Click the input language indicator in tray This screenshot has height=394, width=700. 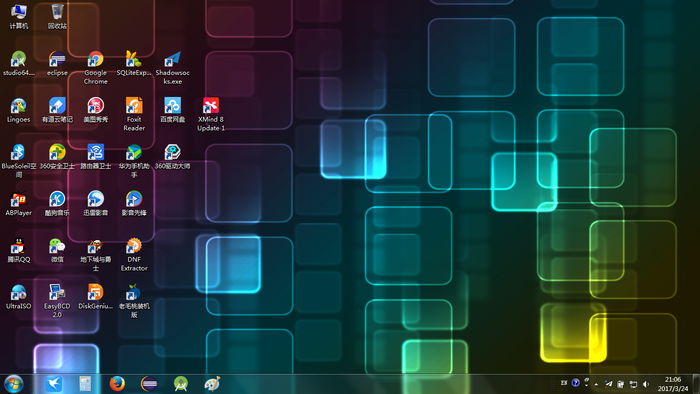564,383
